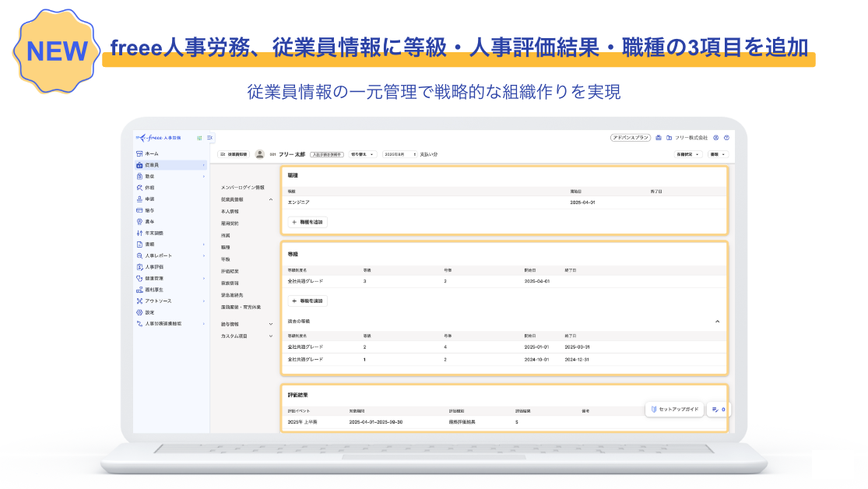
Task: Open the 切り替え dropdown
Action: coord(361,154)
